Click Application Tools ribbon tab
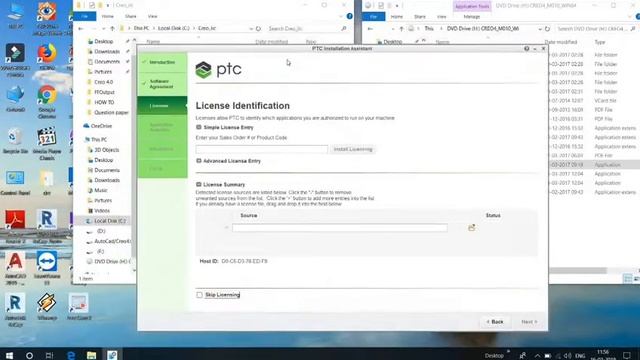The image size is (640, 360). point(472,7)
